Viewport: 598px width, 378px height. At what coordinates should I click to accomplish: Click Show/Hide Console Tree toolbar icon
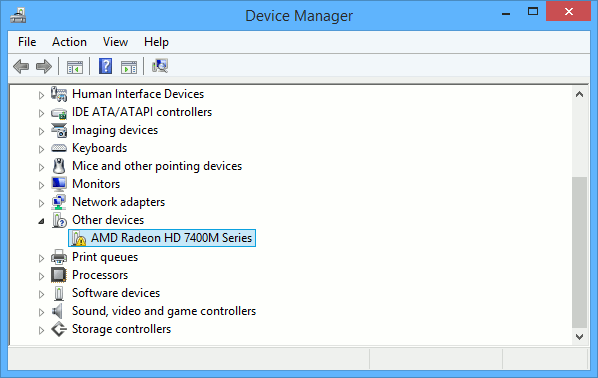click(x=75, y=67)
